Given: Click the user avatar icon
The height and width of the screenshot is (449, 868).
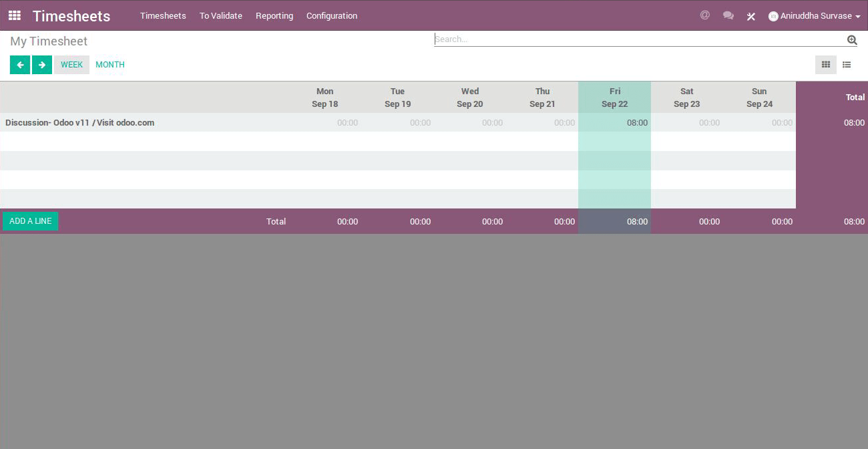Looking at the screenshot, I should [773, 16].
